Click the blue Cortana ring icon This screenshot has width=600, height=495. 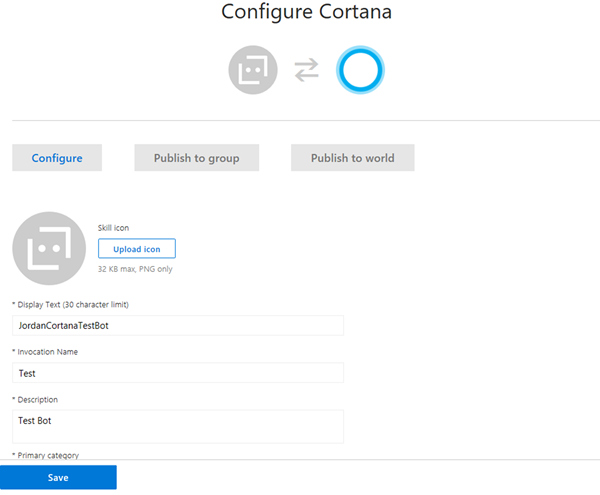[360, 69]
